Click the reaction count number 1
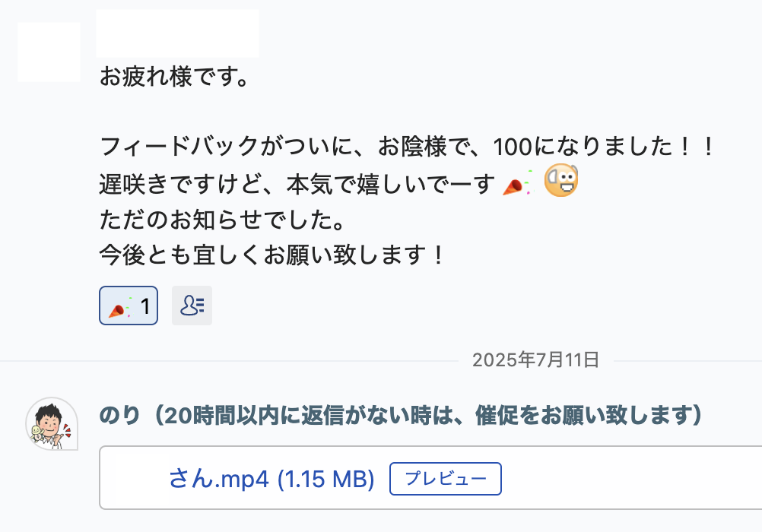Viewport: 762px width, 532px height. [x=144, y=306]
